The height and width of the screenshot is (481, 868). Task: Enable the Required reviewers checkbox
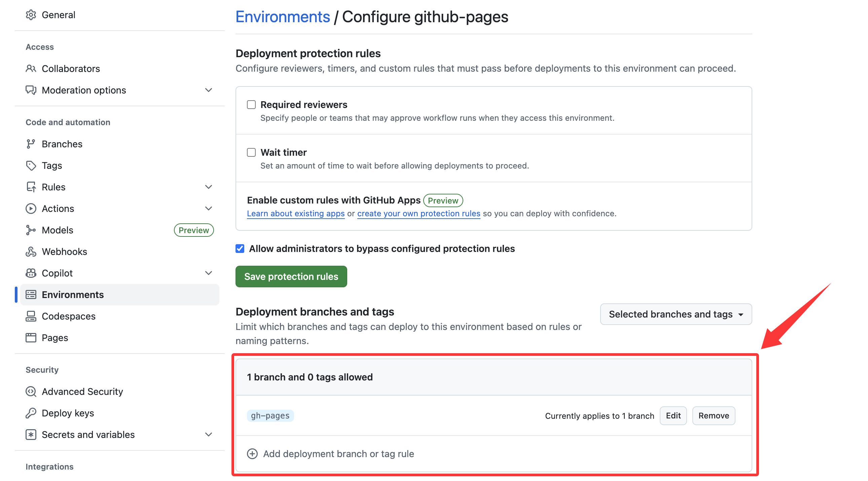pyautogui.click(x=251, y=105)
